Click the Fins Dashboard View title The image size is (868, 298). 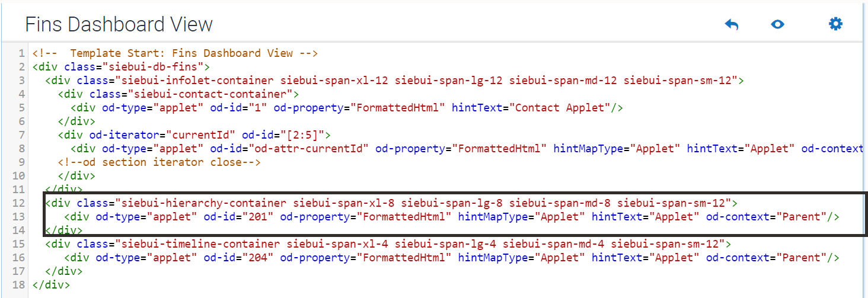119,24
